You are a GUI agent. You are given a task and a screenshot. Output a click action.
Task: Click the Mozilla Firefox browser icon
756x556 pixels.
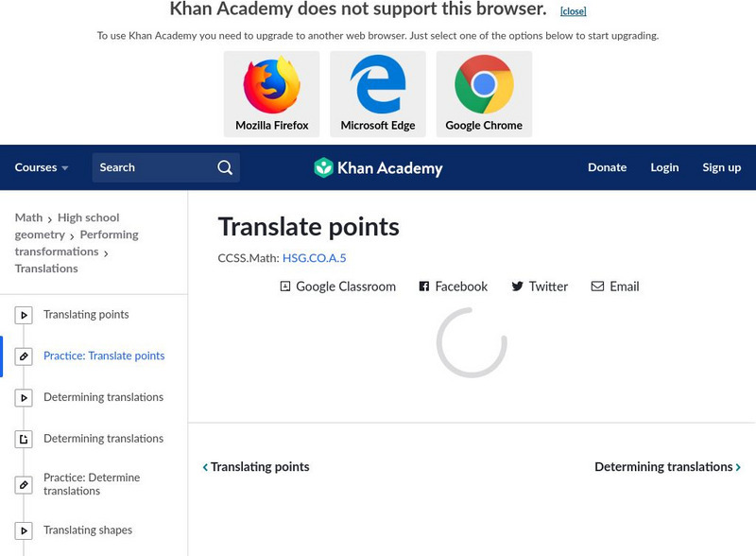pos(272,86)
